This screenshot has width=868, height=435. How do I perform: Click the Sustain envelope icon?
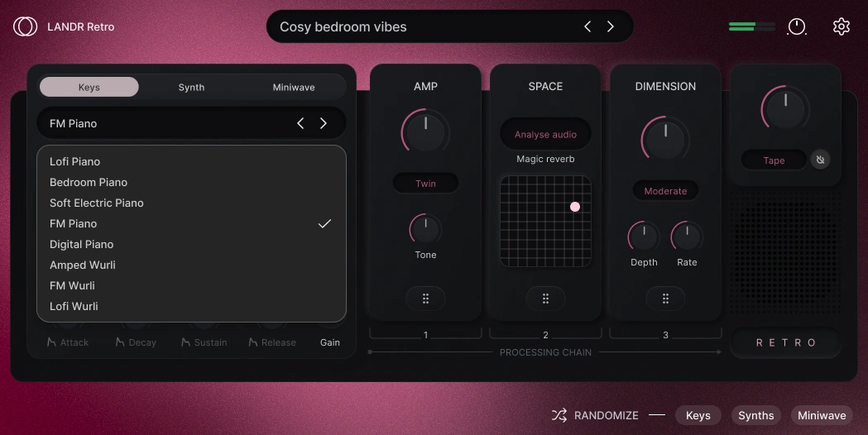coord(185,342)
